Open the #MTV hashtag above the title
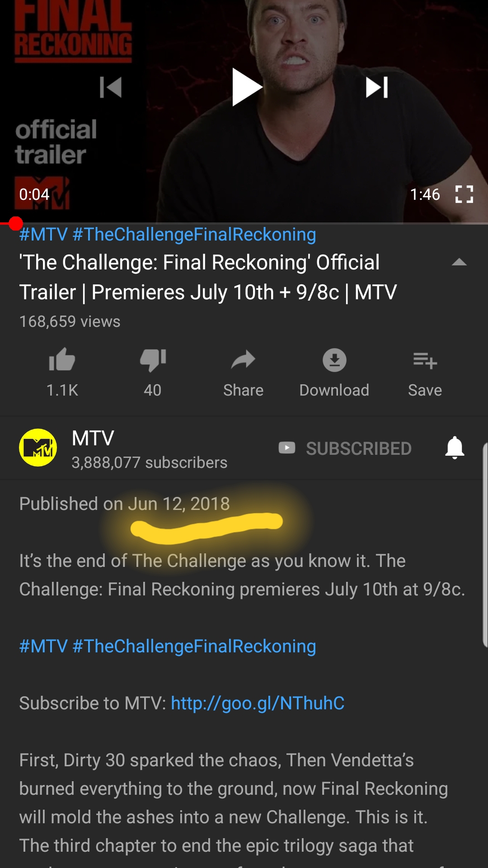488x868 pixels. (43, 235)
